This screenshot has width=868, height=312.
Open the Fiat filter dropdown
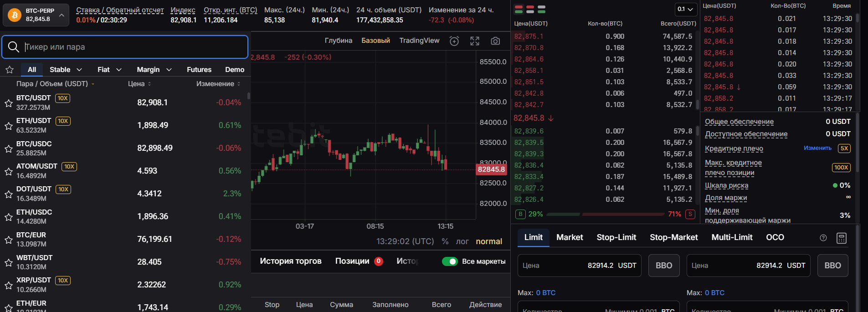coord(109,70)
